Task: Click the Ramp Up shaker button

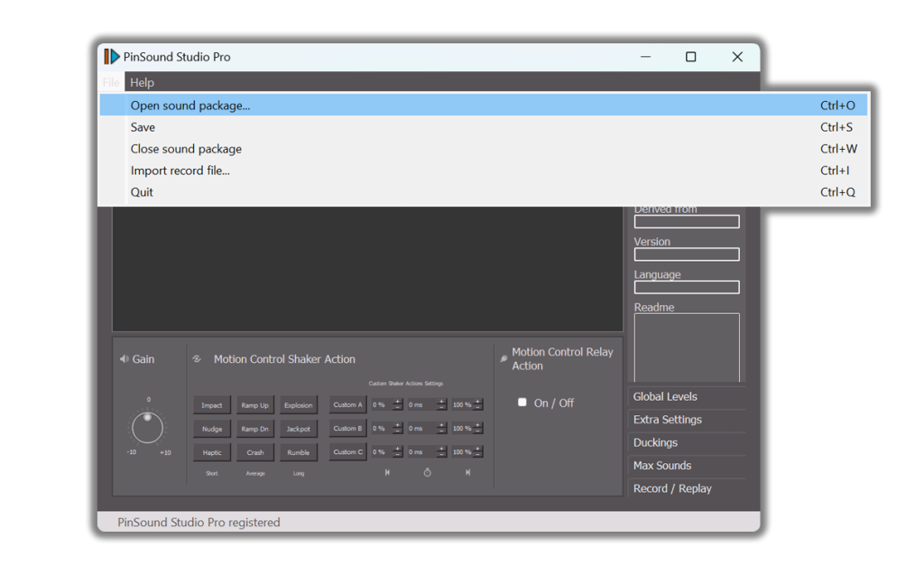Action: 255,405
